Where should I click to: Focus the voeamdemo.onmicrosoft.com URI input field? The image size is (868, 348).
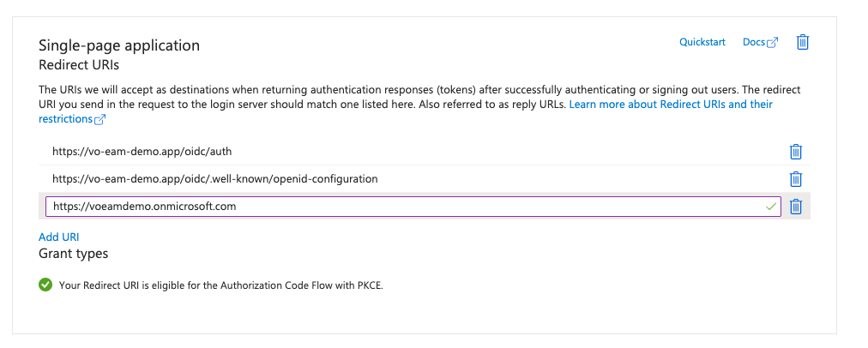403,207
